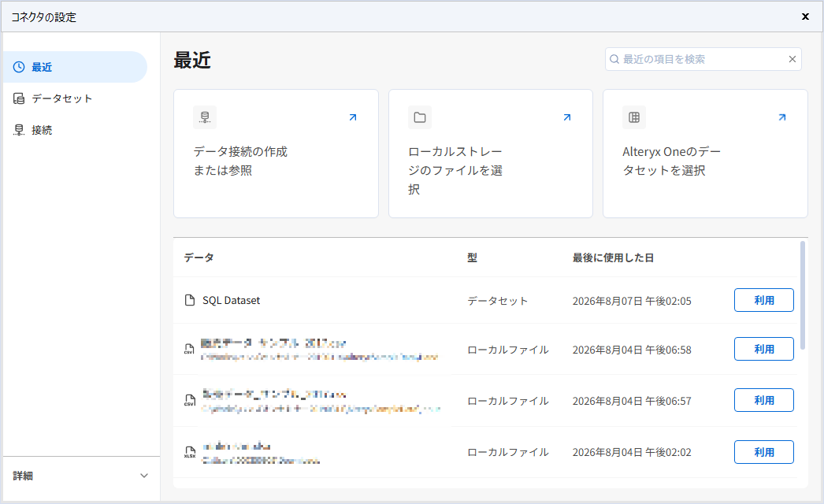Click the 最後に使用した日 column header
Viewport: 824px width, 504px height.
click(x=613, y=258)
